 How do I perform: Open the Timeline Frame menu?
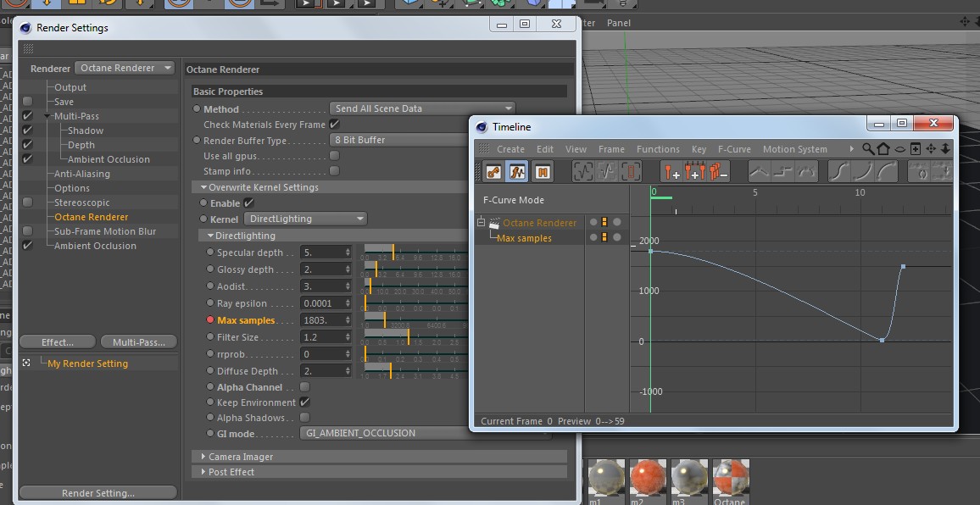[611, 149]
